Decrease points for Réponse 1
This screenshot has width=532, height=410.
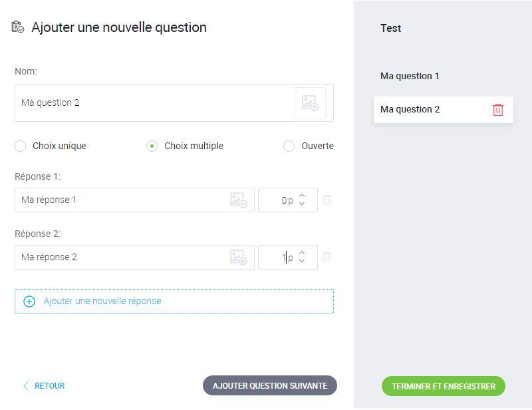(x=302, y=204)
